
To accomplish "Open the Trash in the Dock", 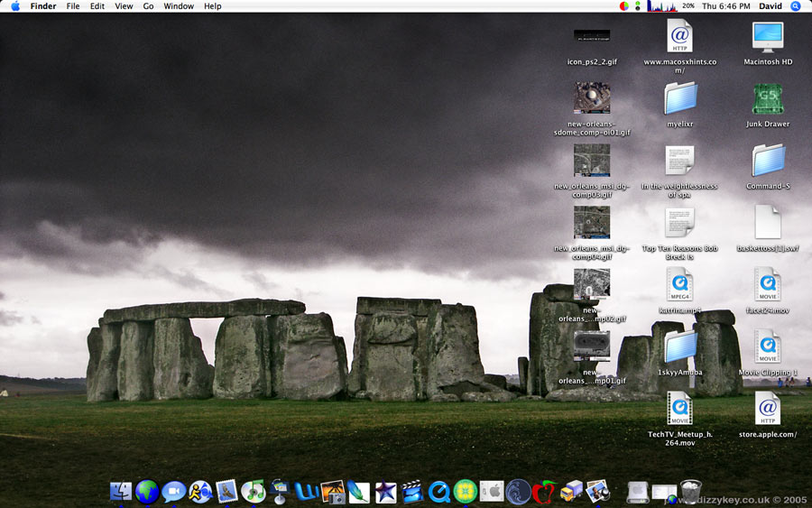I will [691, 491].
